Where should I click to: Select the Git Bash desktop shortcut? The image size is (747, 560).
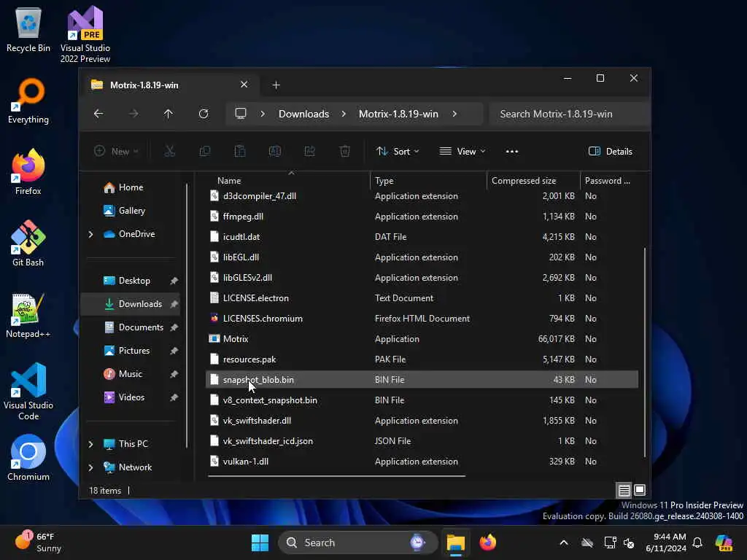pyautogui.click(x=28, y=244)
